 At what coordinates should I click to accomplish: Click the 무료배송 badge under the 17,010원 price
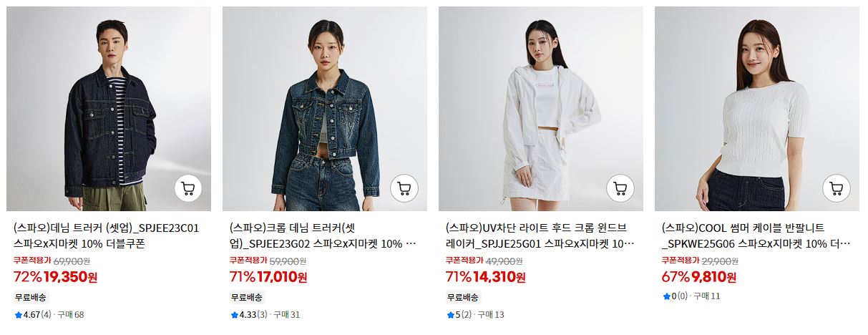[247, 297]
